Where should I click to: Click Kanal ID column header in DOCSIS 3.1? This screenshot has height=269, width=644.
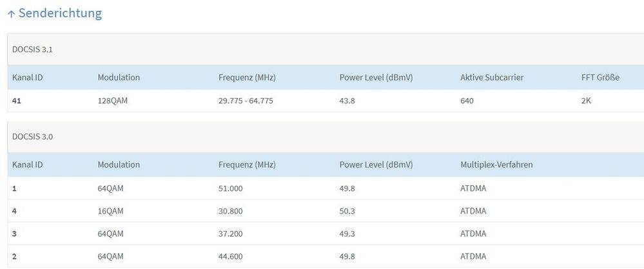click(x=28, y=77)
